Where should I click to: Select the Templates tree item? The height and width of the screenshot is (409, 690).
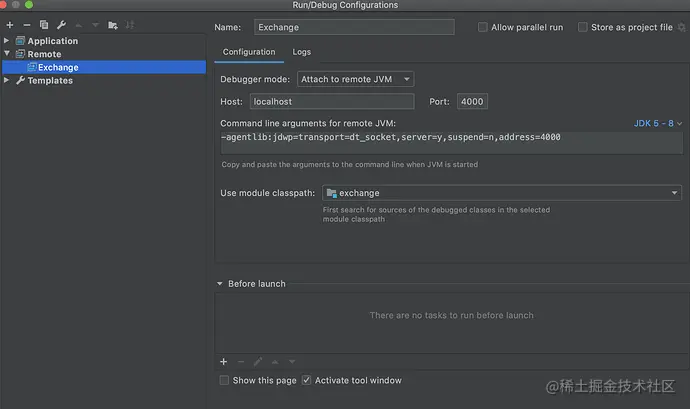pyautogui.click(x=50, y=81)
